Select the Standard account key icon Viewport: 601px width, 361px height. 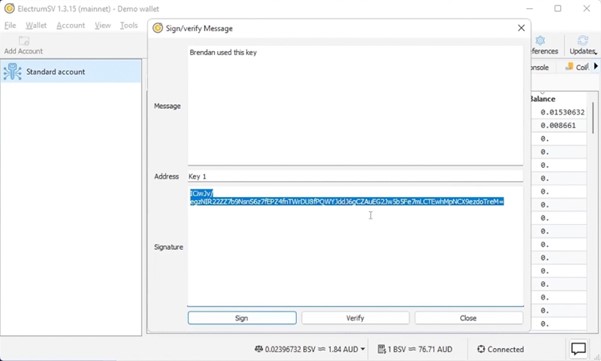tap(12, 72)
